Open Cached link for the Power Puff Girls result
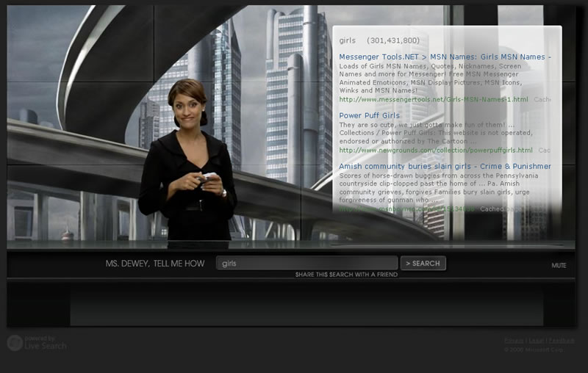The height and width of the screenshot is (373, 588). [x=545, y=151]
